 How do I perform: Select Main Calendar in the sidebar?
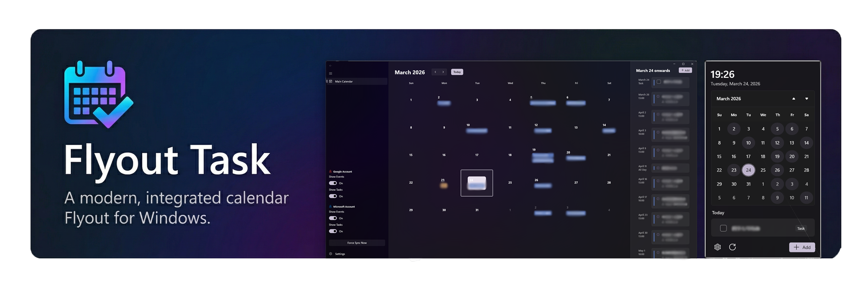pyautogui.click(x=344, y=82)
